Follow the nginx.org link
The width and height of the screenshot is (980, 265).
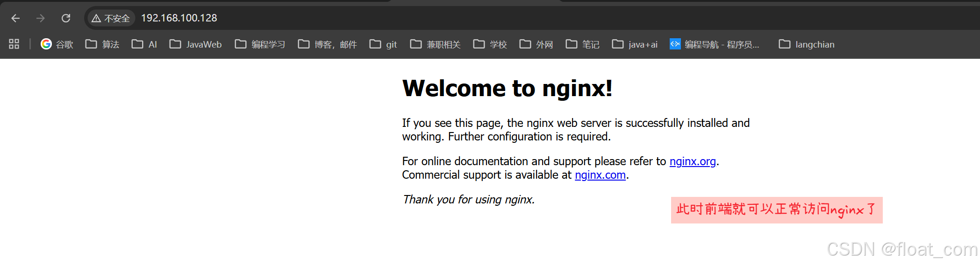pos(693,161)
